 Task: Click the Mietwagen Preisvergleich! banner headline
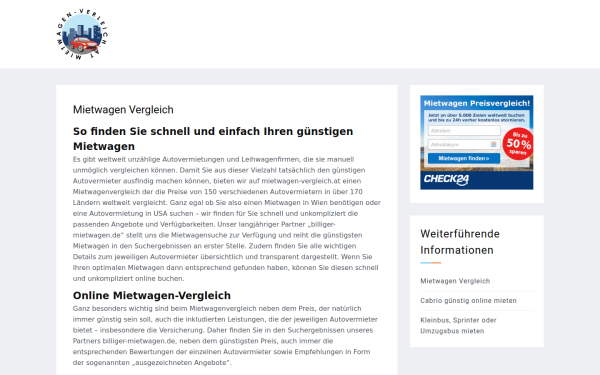(x=477, y=103)
